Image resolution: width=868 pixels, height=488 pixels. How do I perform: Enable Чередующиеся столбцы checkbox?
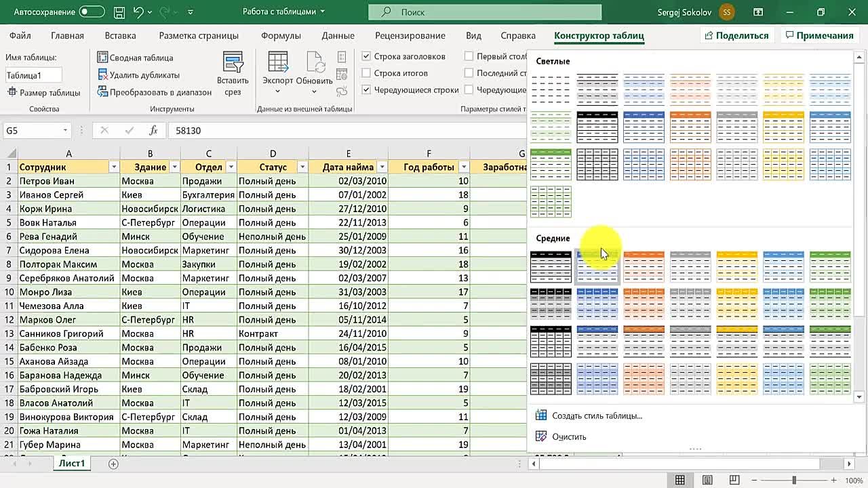(x=469, y=89)
